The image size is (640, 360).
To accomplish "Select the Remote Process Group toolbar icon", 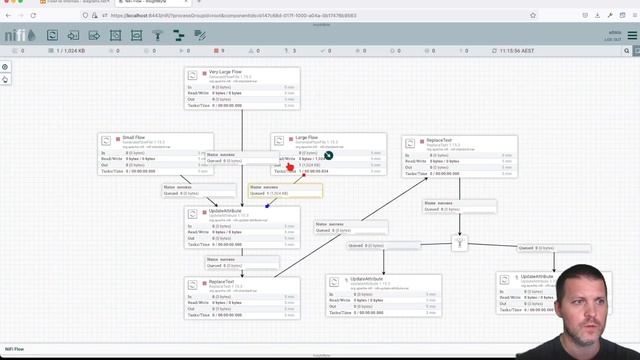I will click(x=136, y=36).
